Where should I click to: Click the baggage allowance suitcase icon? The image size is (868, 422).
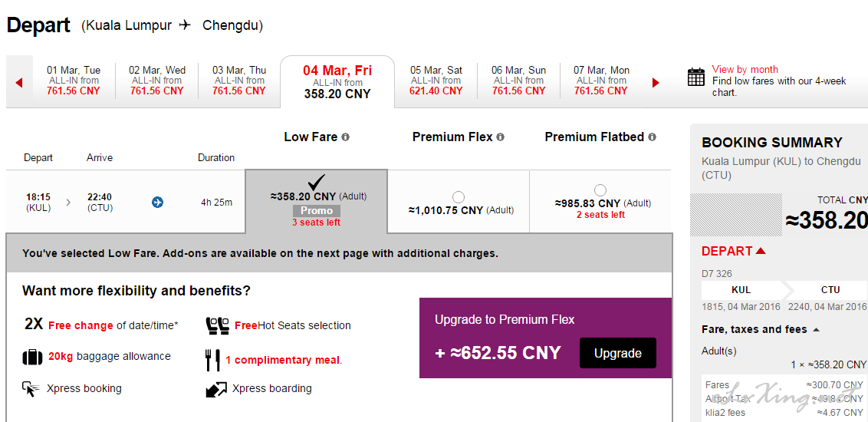tap(32, 357)
